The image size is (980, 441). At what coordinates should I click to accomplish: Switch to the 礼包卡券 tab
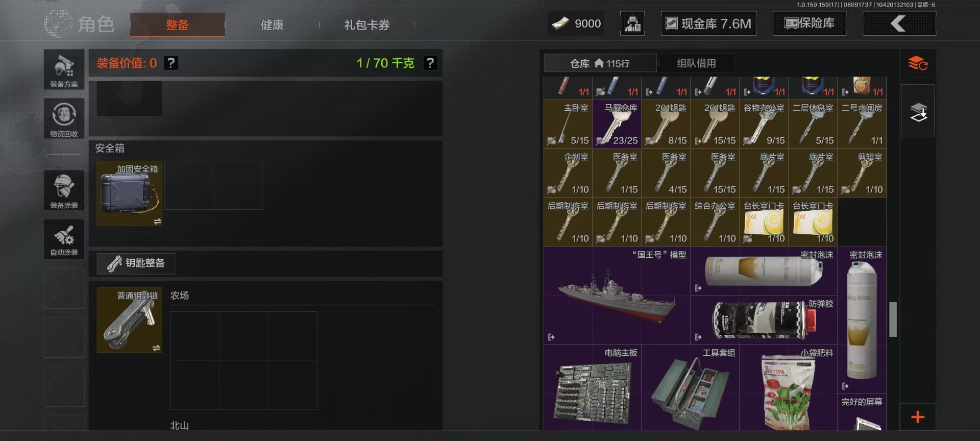point(366,24)
